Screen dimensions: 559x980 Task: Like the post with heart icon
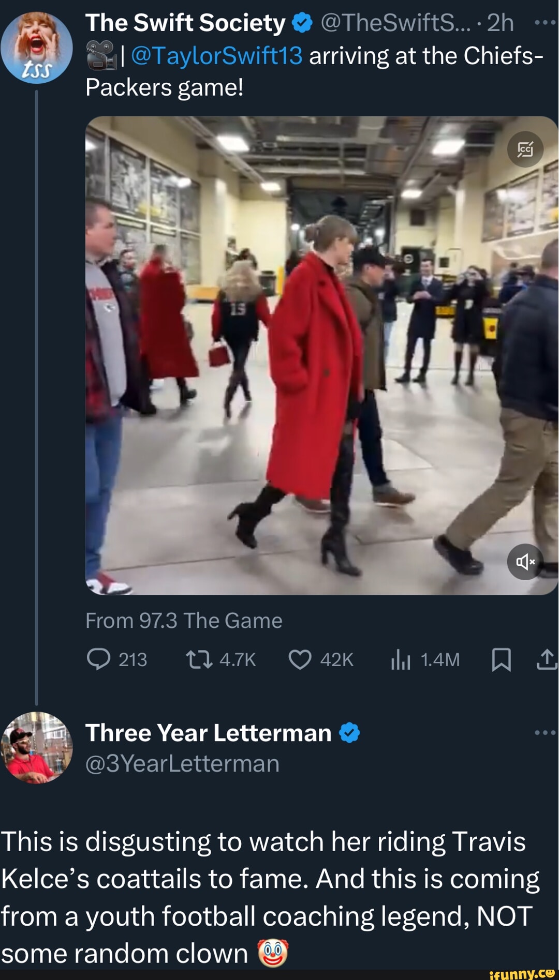tap(300, 659)
